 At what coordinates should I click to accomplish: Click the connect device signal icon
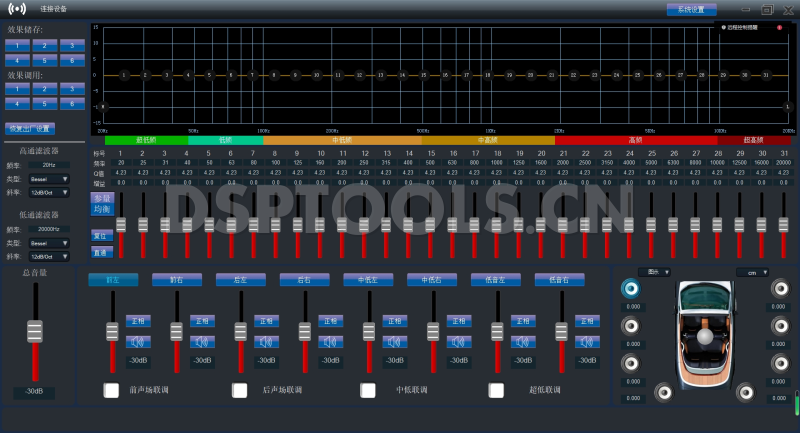tap(17, 9)
